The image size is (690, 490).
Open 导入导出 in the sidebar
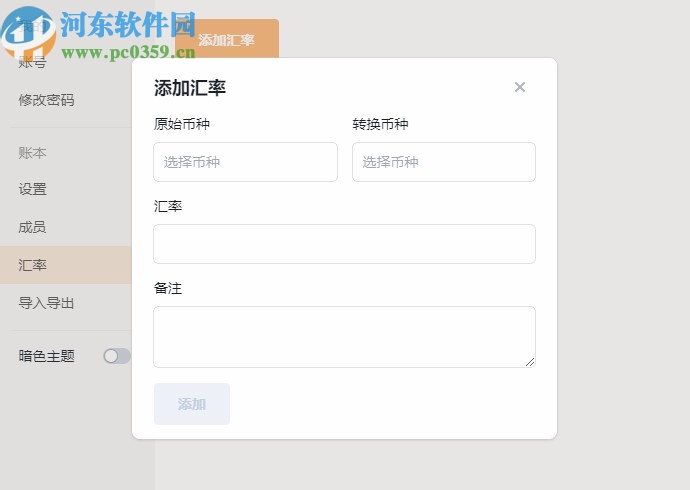(46, 303)
